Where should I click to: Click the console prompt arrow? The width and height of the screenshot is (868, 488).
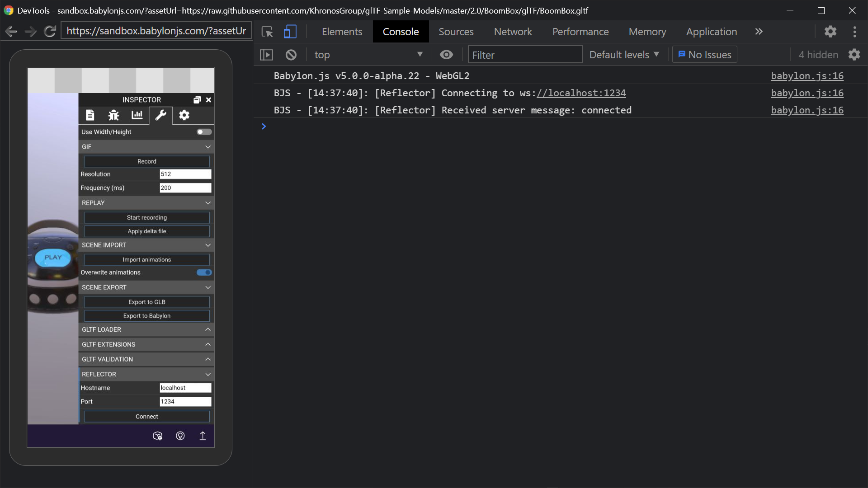[x=264, y=127]
